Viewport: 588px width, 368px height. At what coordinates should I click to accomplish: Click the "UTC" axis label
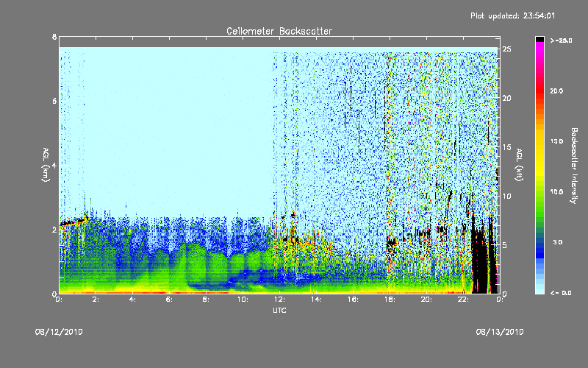[x=279, y=310]
